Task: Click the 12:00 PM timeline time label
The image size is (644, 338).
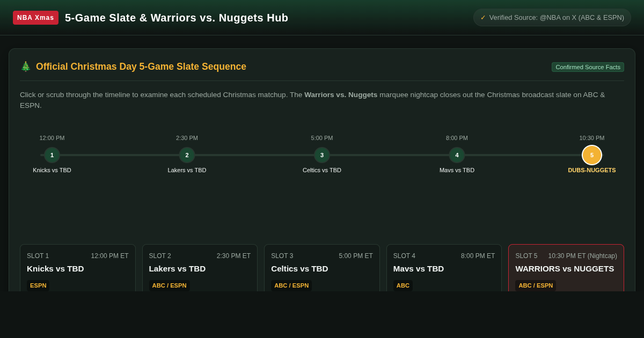Action: 52,138
